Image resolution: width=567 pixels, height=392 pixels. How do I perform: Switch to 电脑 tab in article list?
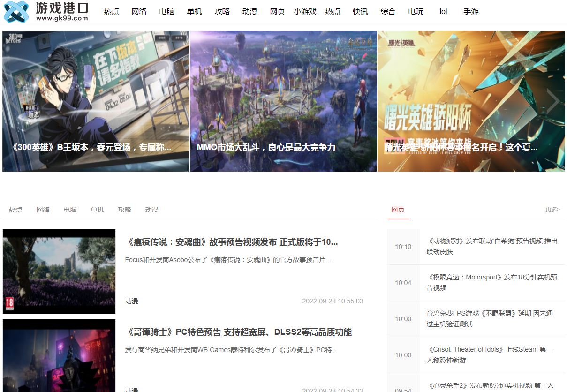click(70, 210)
